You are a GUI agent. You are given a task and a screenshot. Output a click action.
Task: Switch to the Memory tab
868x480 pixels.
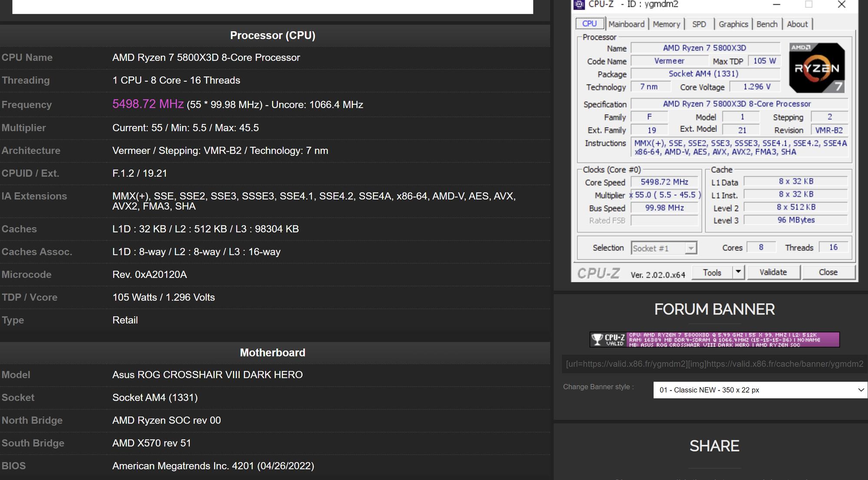[x=666, y=24]
